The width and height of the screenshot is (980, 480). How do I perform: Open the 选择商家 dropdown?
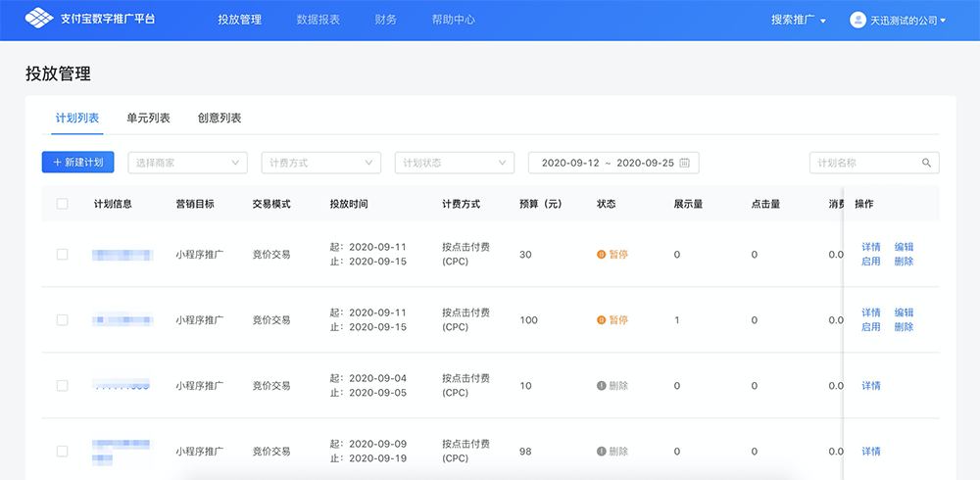tap(187, 163)
